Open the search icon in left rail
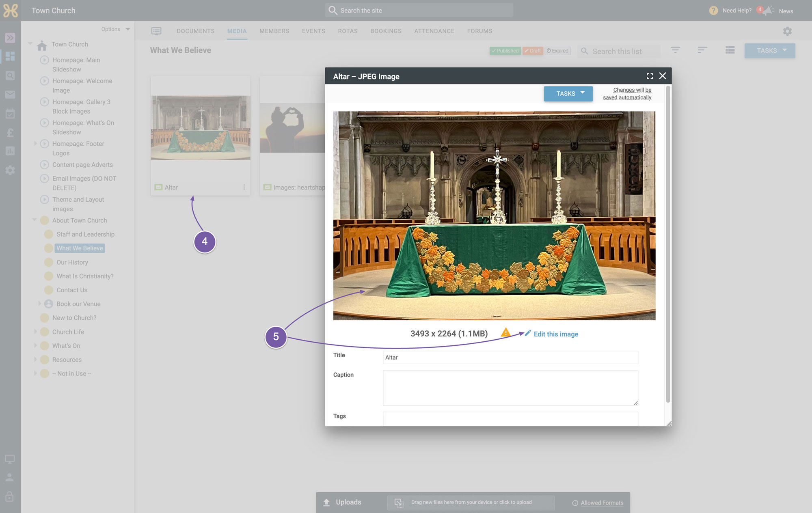This screenshot has height=513, width=812. [10, 75]
